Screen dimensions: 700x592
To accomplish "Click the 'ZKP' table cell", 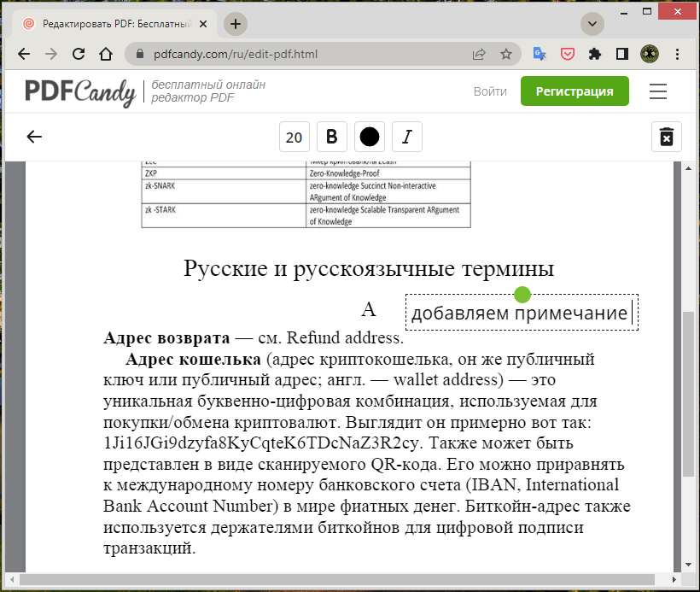I will tap(224, 173).
